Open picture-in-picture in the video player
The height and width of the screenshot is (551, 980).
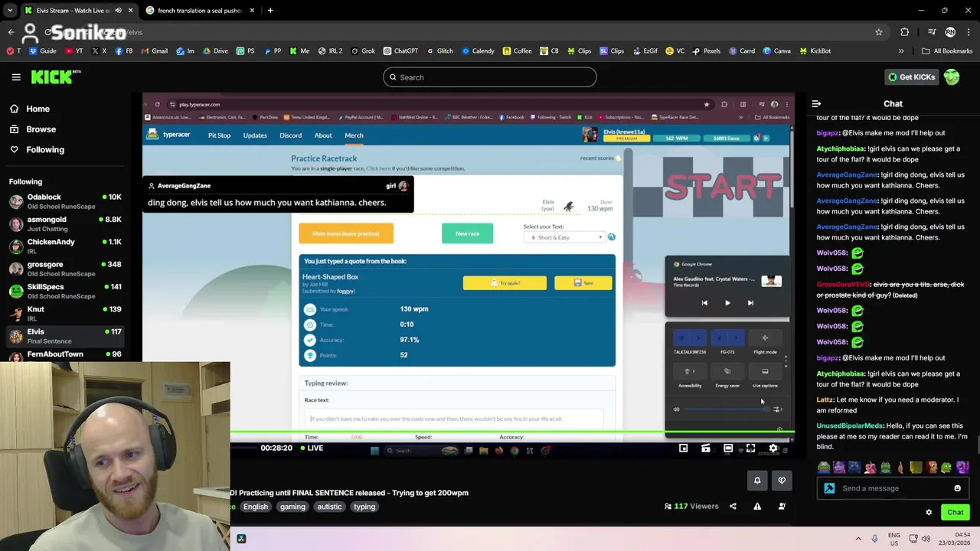[683, 448]
